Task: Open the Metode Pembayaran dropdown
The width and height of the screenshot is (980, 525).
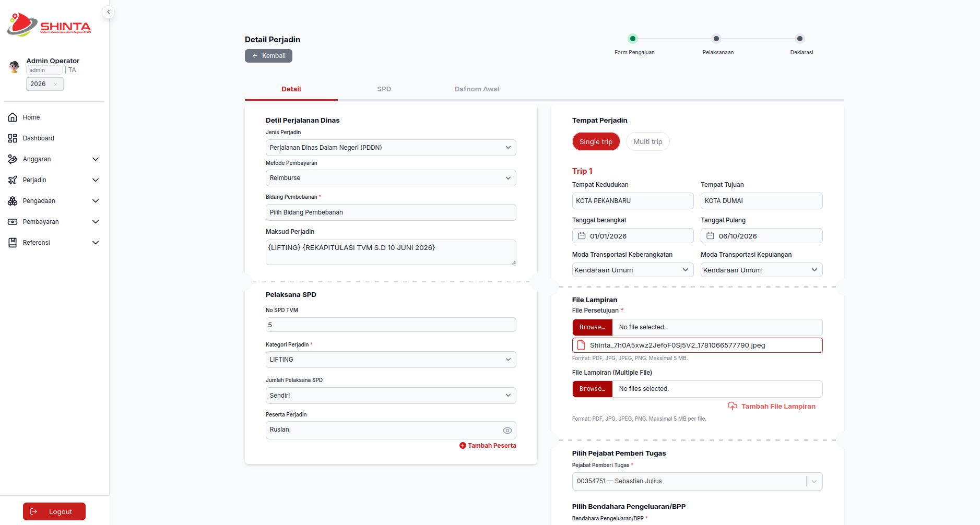Action: pos(391,178)
